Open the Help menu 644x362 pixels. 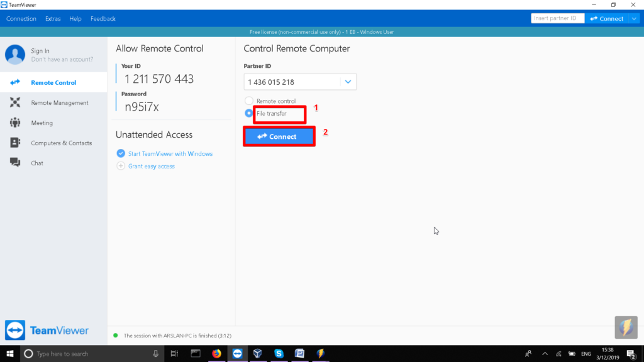pos(75,19)
